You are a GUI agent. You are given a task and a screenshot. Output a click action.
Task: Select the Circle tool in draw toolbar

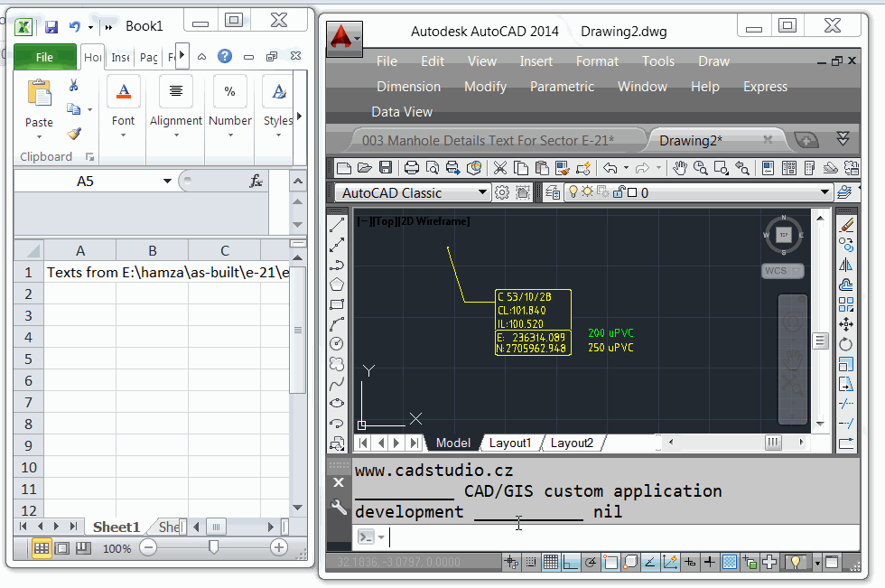click(x=337, y=343)
